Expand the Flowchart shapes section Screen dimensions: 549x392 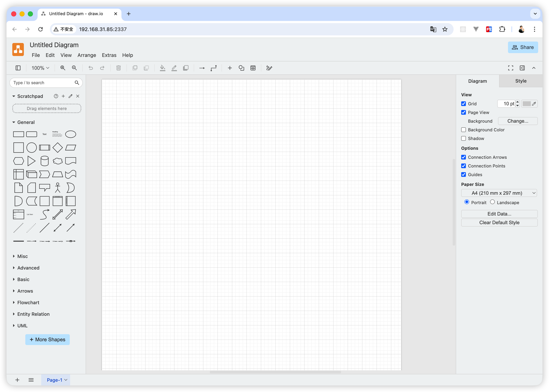(x=28, y=302)
